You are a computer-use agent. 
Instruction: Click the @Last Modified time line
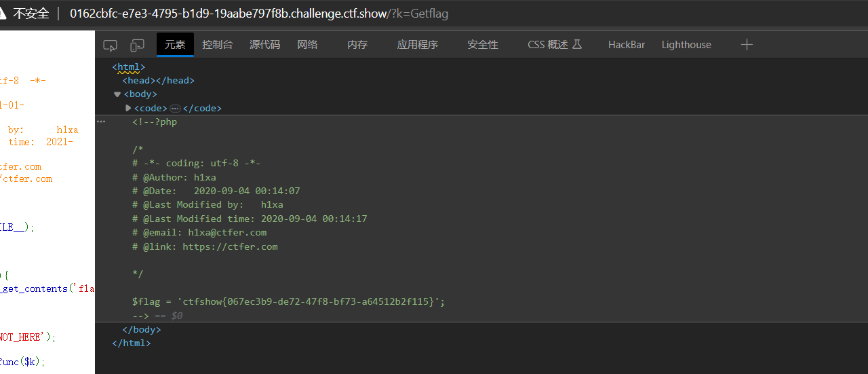(x=250, y=219)
